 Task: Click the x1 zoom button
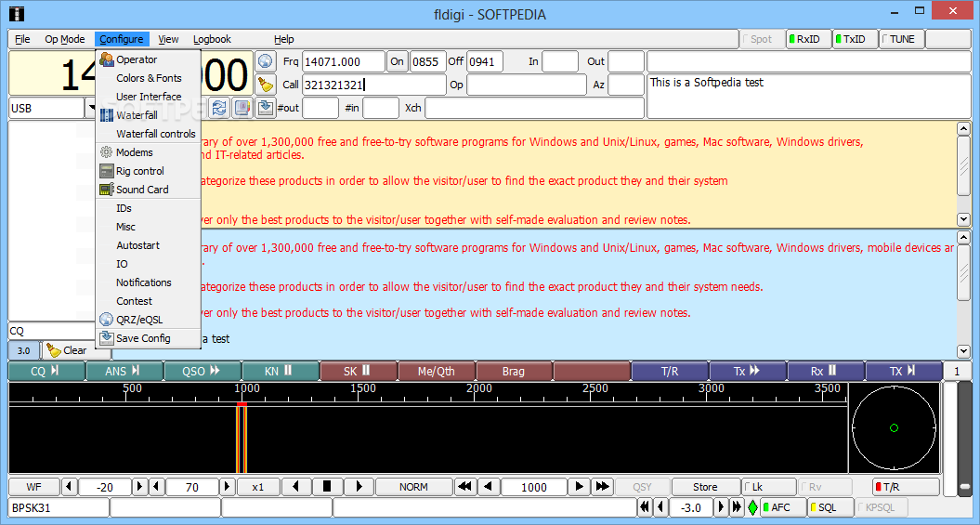point(258,487)
